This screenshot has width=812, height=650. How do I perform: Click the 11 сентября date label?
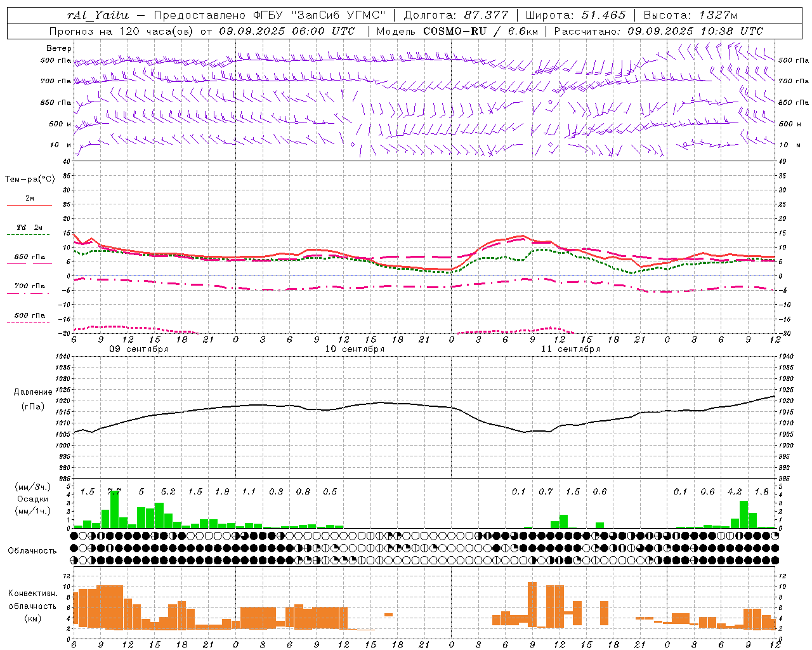(570, 349)
